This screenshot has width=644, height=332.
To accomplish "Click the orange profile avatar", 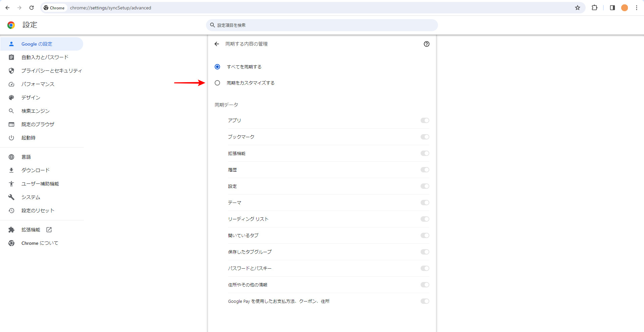I will (x=624, y=8).
